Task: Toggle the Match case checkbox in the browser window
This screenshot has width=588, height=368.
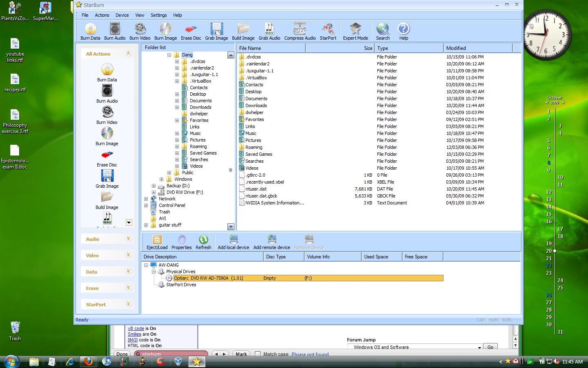Action: click(x=258, y=354)
